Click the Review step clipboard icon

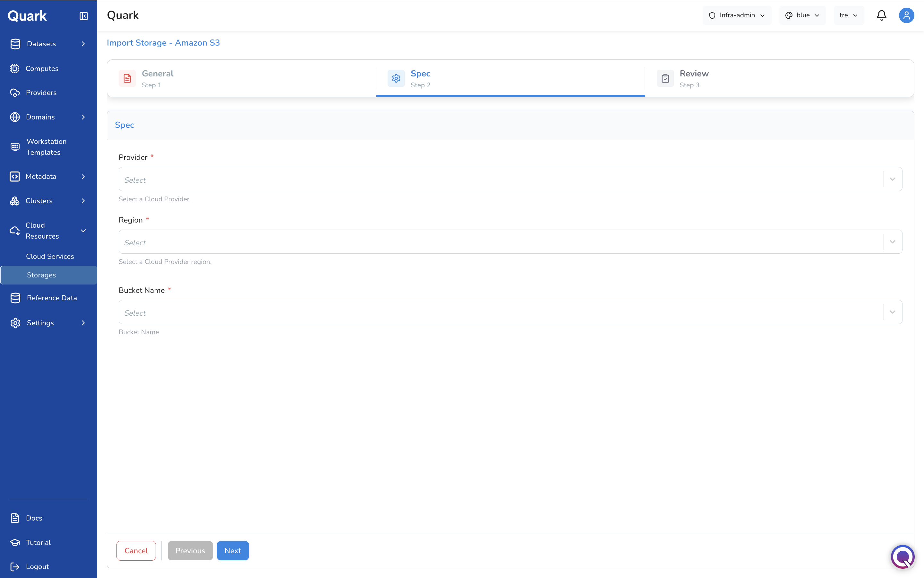click(665, 78)
